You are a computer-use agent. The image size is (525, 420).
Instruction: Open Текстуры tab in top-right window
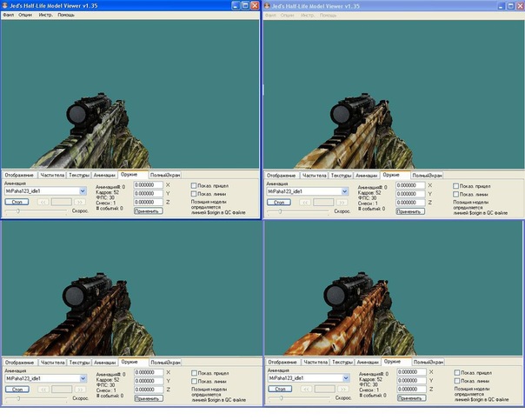[x=342, y=176]
